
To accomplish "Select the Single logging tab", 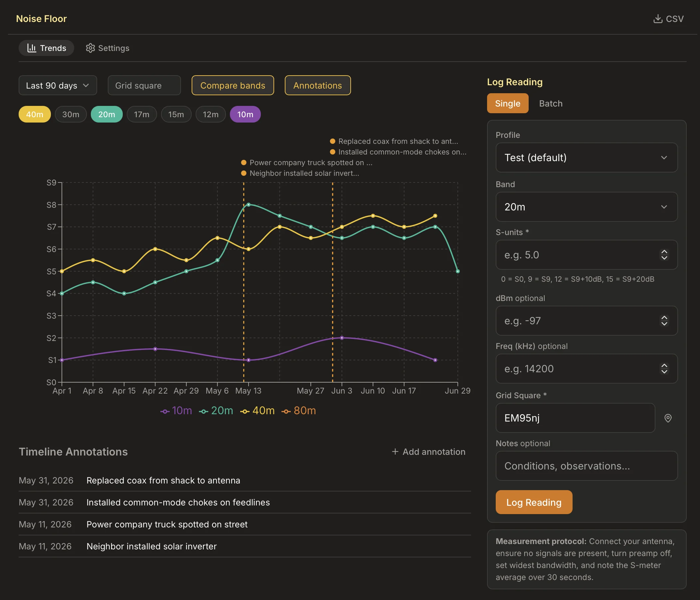I will tap(507, 104).
